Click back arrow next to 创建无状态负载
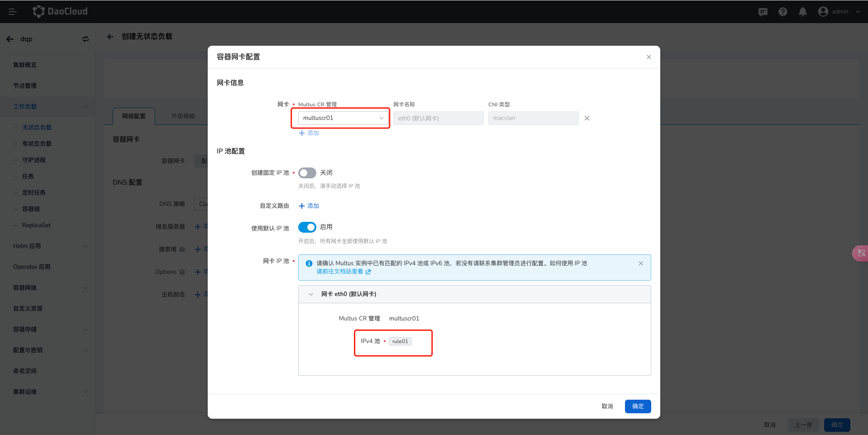 point(110,36)
